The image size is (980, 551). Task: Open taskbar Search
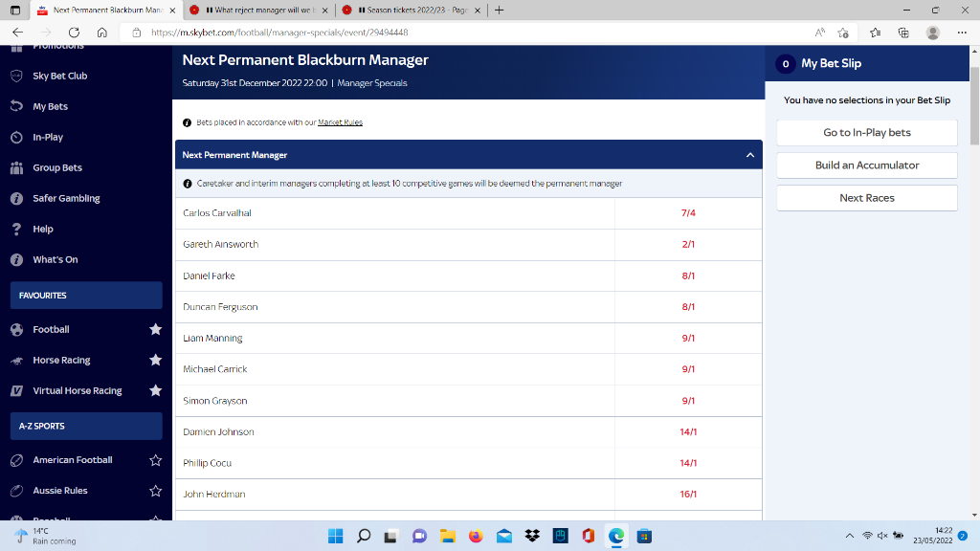point(364,536)
